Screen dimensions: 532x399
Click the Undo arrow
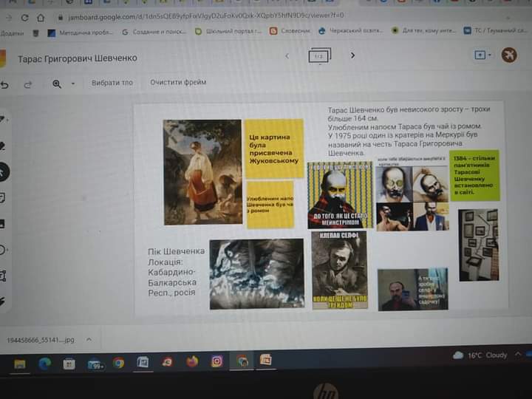tap(5, 84)
